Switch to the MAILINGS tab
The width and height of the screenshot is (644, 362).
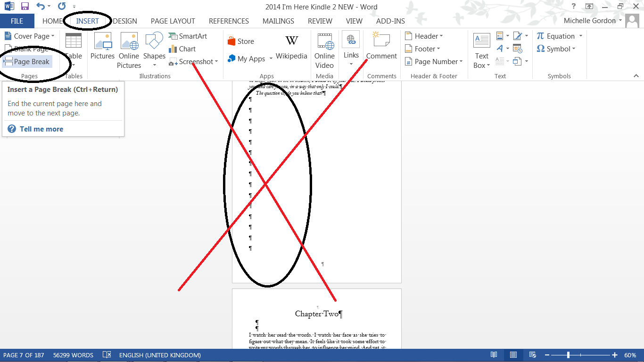(x=278, y=21)
